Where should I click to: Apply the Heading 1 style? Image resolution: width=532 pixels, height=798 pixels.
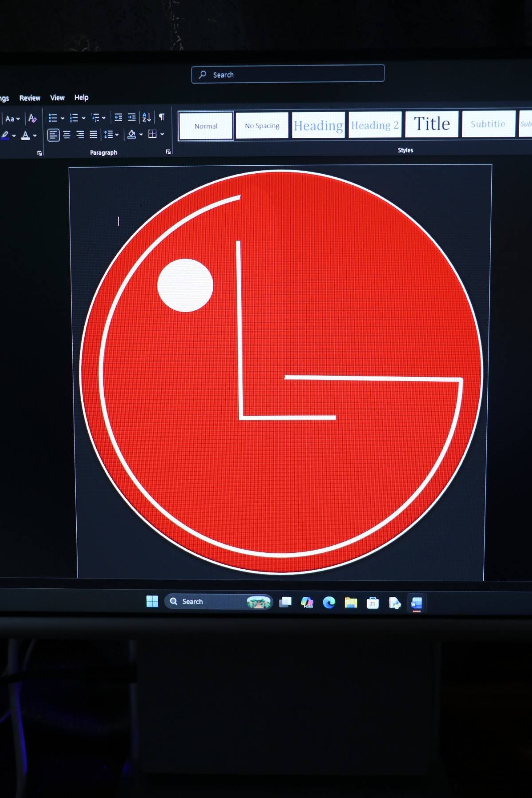[x=318, y=125]
